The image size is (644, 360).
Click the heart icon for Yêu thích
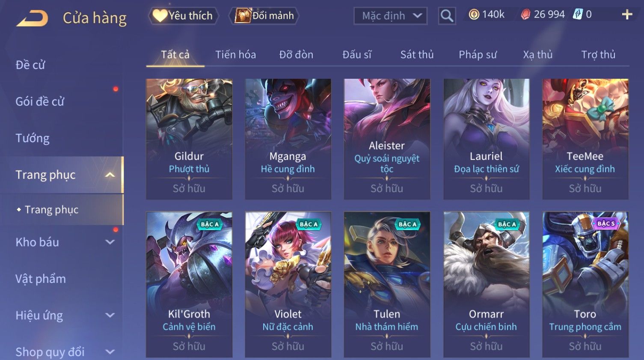(x=160, y=15)
